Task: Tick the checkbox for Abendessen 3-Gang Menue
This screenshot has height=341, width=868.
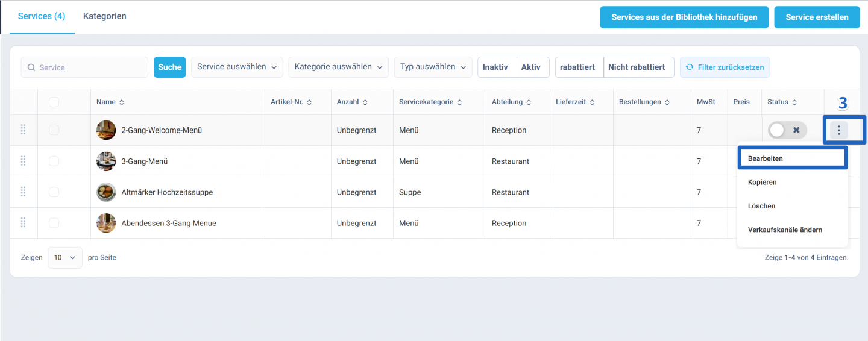Action: click(x=54, y=223)
